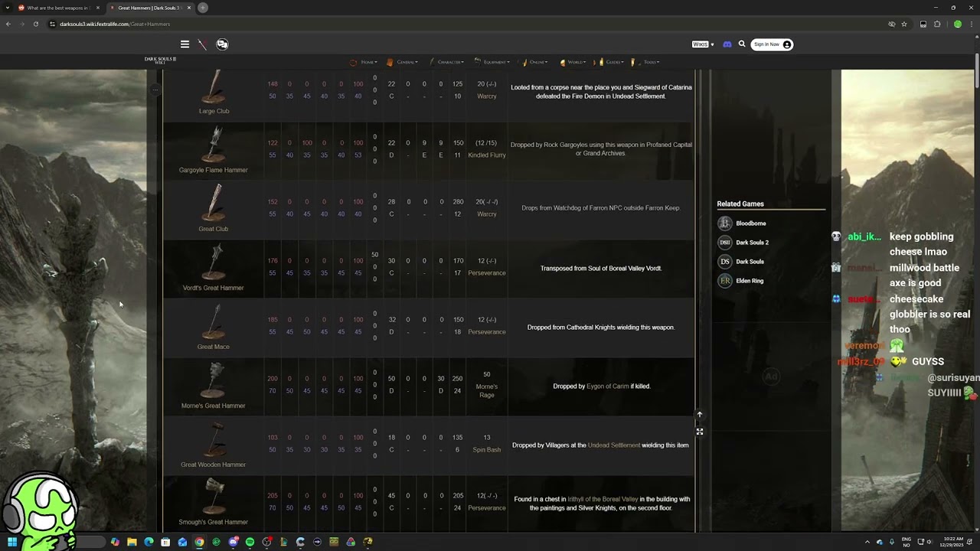Bookmark this page with star icon
The image size is (980, 551).
point(904,24)
